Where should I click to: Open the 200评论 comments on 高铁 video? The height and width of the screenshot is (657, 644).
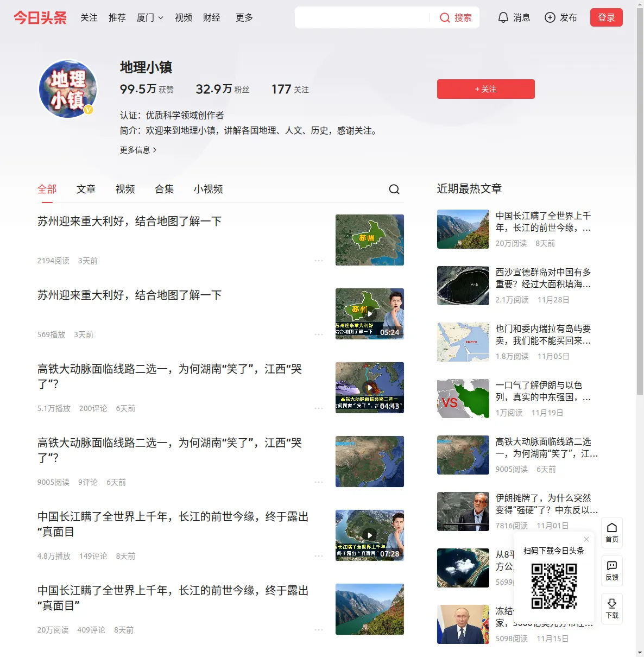(93, 408)
